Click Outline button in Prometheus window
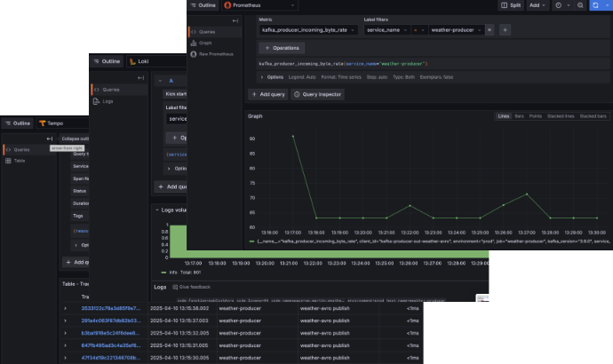The image size is (613, 364). [x=203, y=5]
